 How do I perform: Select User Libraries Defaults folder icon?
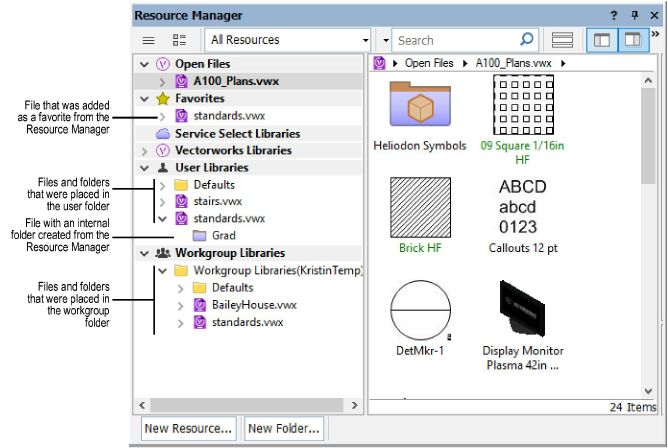[x=181, y=185]
